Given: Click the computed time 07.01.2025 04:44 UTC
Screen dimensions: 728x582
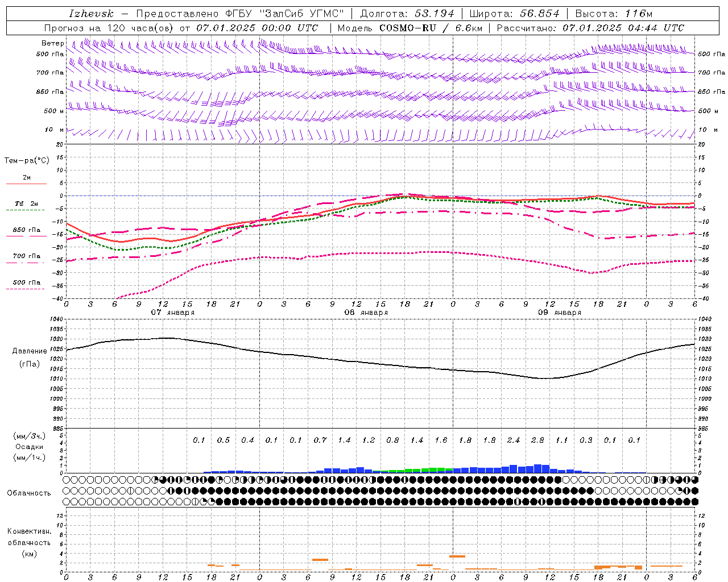Looking at the screenshot, I should (623, 28).
